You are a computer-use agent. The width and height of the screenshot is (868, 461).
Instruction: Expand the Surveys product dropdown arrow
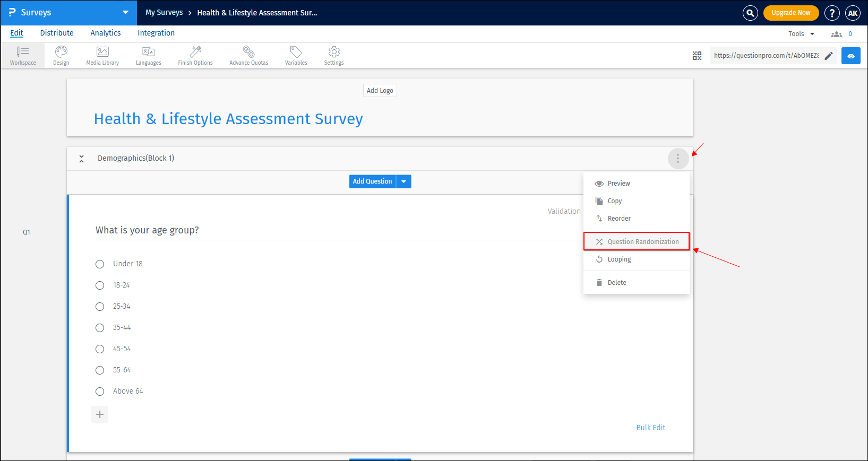(126, 12)
